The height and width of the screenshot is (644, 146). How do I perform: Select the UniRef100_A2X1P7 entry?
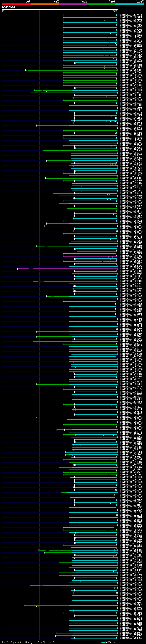(131, 67)
